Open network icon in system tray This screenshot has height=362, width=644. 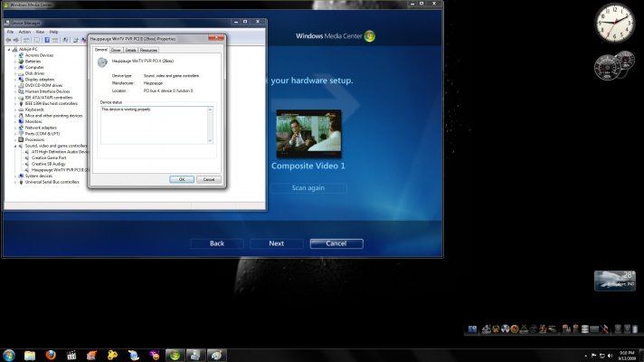[x=602, y=356]
